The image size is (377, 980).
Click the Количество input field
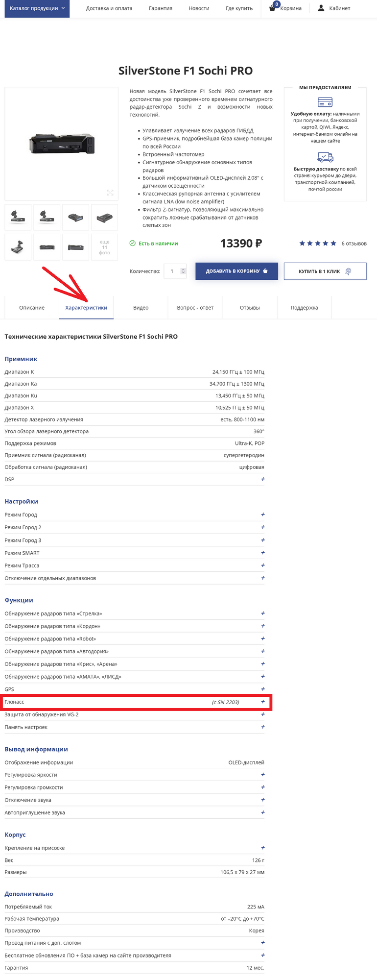coord(172,271)
